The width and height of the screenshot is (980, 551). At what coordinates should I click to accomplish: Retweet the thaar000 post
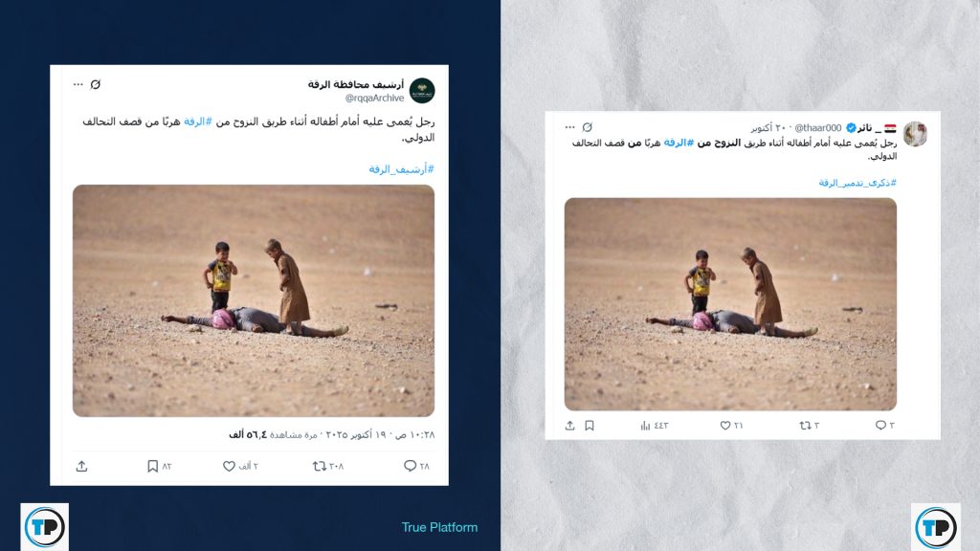click(805, 426)
